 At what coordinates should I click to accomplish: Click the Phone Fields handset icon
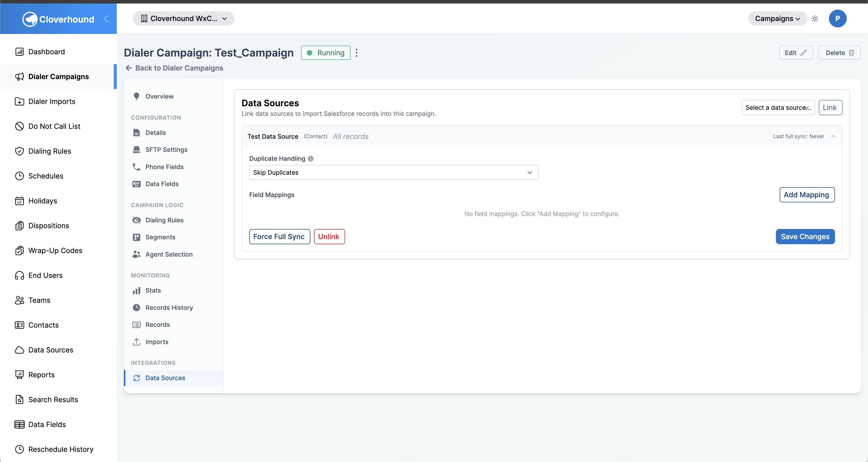point(137,167)
